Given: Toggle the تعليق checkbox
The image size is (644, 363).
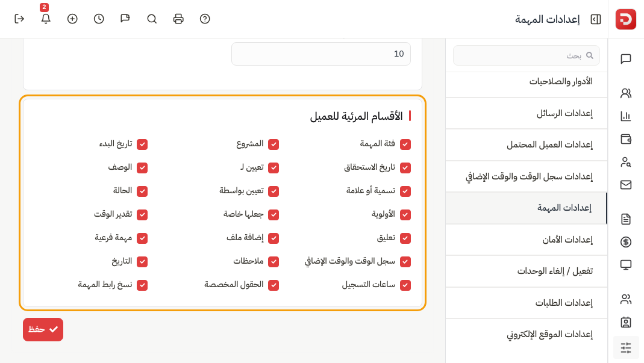Looking at the screenshot, I should (x=405, y=238).
